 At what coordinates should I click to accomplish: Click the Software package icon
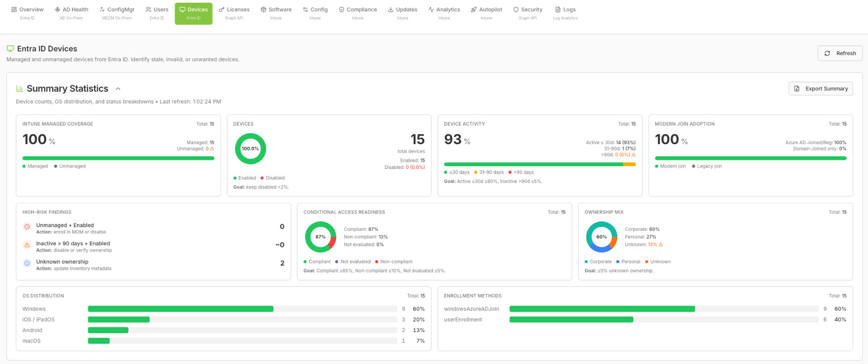pos(264,9)
